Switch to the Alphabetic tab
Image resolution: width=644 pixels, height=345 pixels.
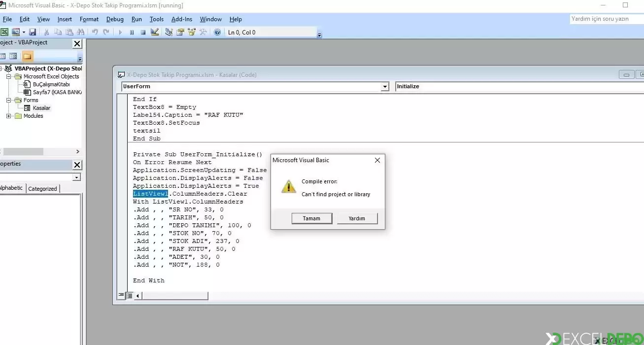[11, 188]
